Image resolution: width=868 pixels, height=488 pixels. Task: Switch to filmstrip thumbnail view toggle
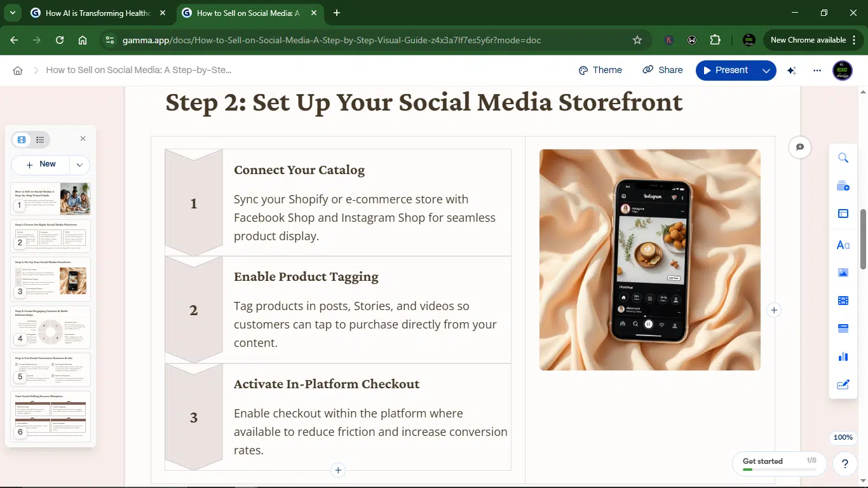coord(22,140)
